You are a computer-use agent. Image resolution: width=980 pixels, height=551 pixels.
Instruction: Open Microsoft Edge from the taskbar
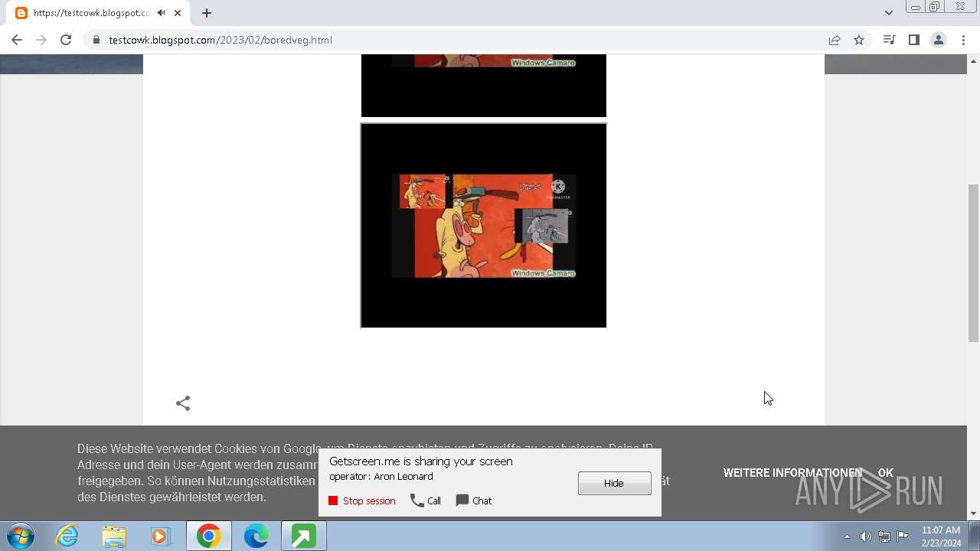tap(256, 536)
